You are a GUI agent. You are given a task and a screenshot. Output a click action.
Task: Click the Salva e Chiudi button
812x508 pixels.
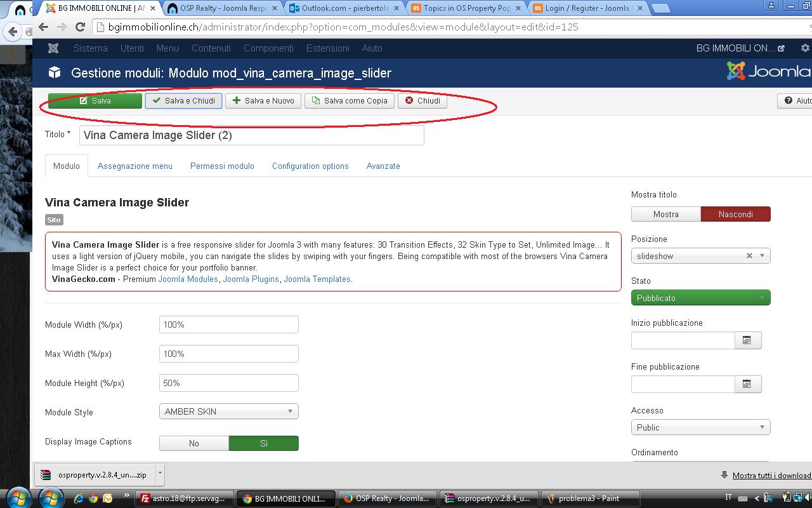coord(183,100)
